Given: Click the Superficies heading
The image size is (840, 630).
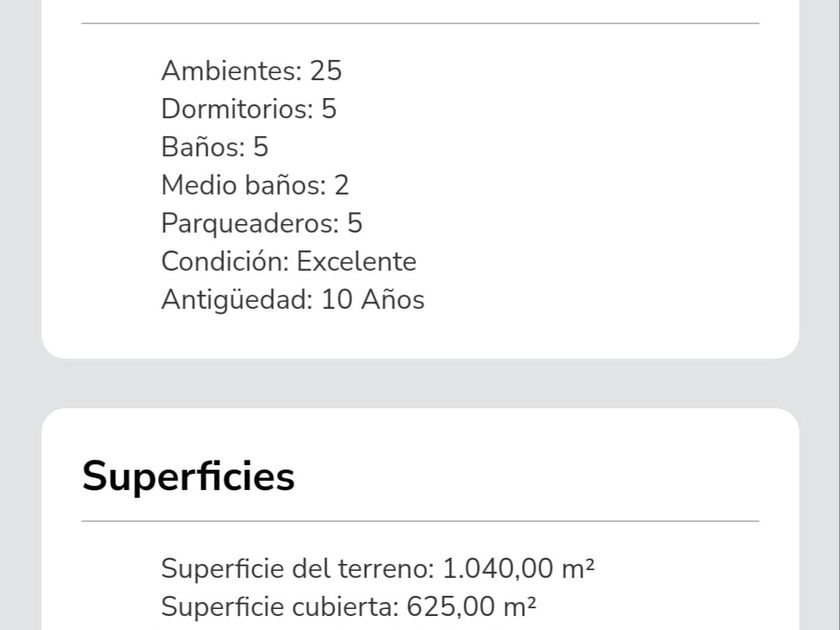Looking at the screenshot, I should coord(188,476).
